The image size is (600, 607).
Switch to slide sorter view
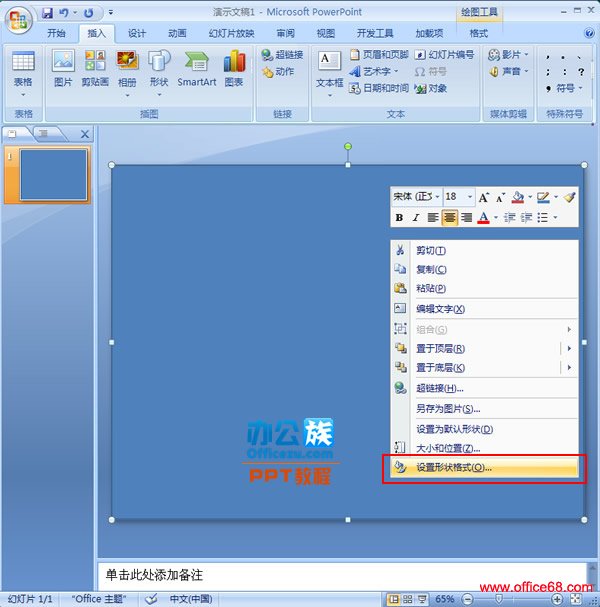[408, 599]
